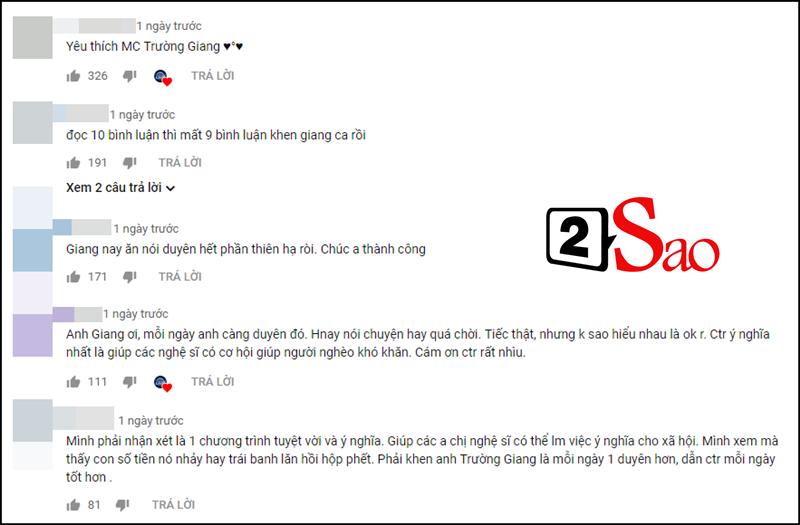This screenshot has height=525, width=800.
Task: Like the comment with 111 likes
Action: click(73, 382)
